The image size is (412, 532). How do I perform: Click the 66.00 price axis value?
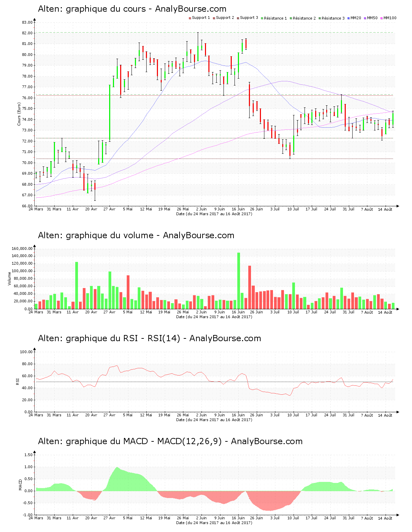point(27,206)
